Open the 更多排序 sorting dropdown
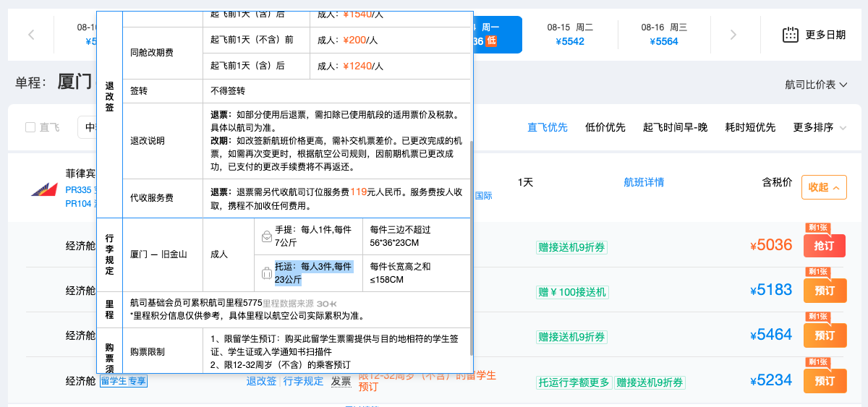868x407 pixels. 820,127
